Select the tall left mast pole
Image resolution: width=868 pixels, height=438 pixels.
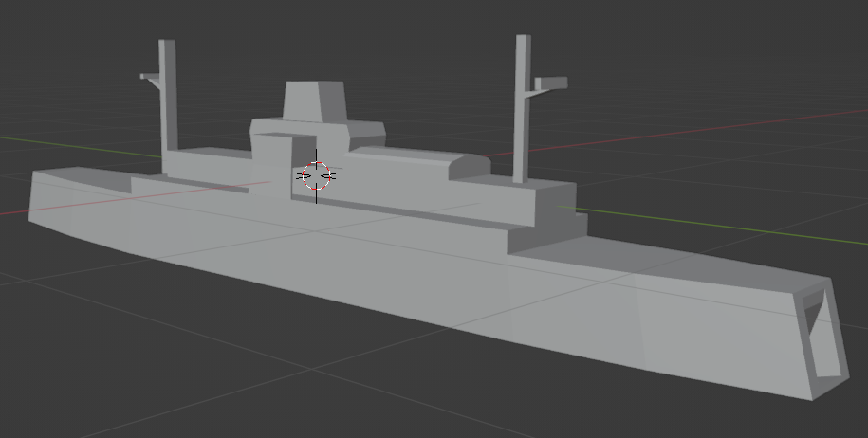tap(168, 97)
